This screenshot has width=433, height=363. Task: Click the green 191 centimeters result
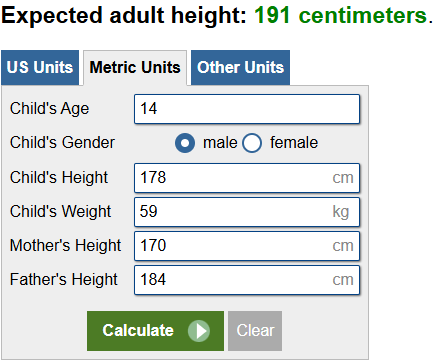coord(341,15)
